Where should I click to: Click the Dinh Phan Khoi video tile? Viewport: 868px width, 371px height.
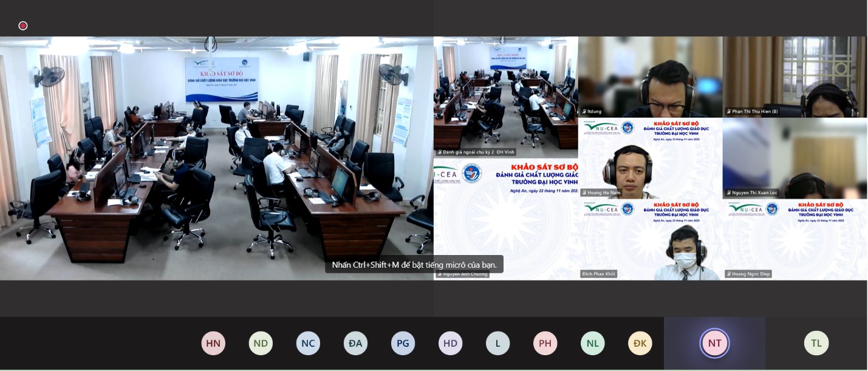click(650, 239)
